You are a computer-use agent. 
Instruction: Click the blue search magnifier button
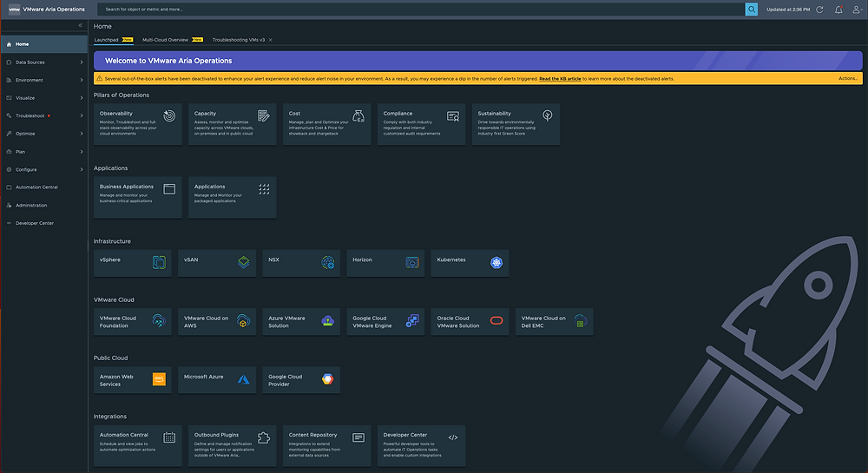click(x=751, y=10)
